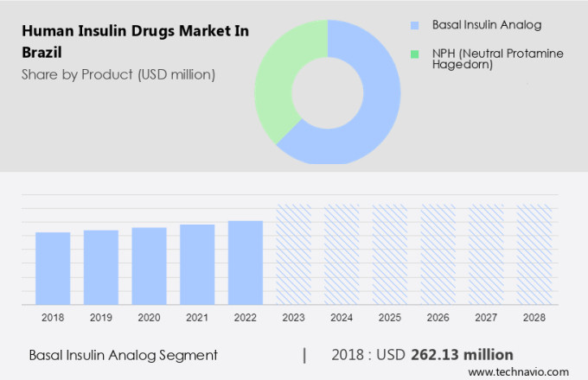
Task: Click the blue Basal Insulin Analog legend swatch
Action: point(415,26)
